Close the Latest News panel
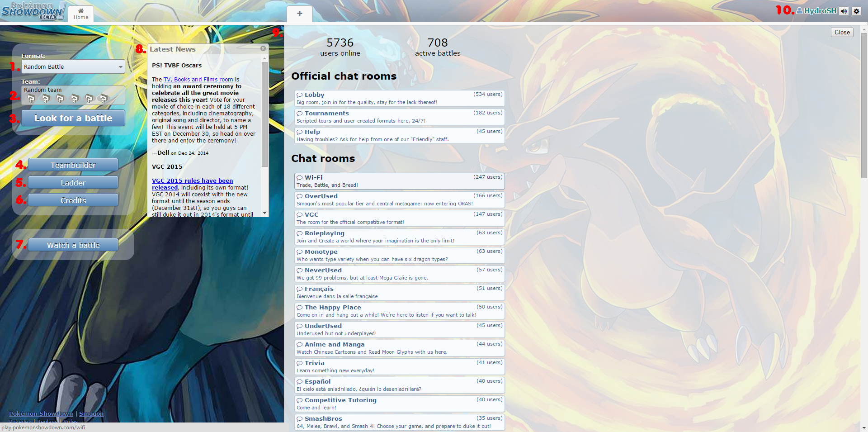Viewport: 868px width, 432px height. pos(263,48)
